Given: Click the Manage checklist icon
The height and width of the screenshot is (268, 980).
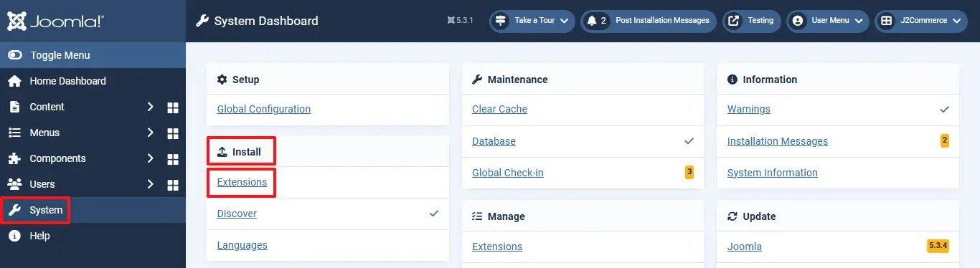Looking at the screenshot, I should [x=477, y=216].
